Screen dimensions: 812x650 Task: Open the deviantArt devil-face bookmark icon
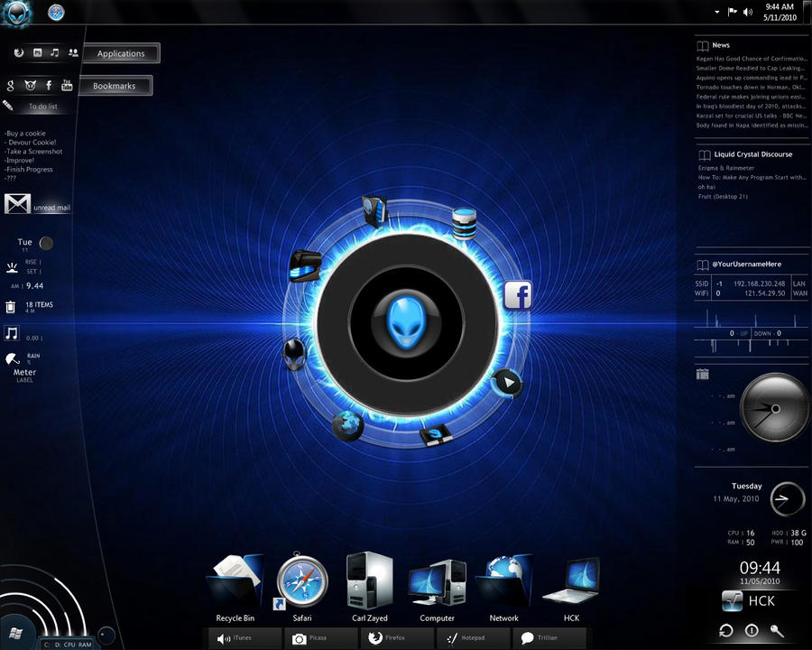tap(30, 85)
